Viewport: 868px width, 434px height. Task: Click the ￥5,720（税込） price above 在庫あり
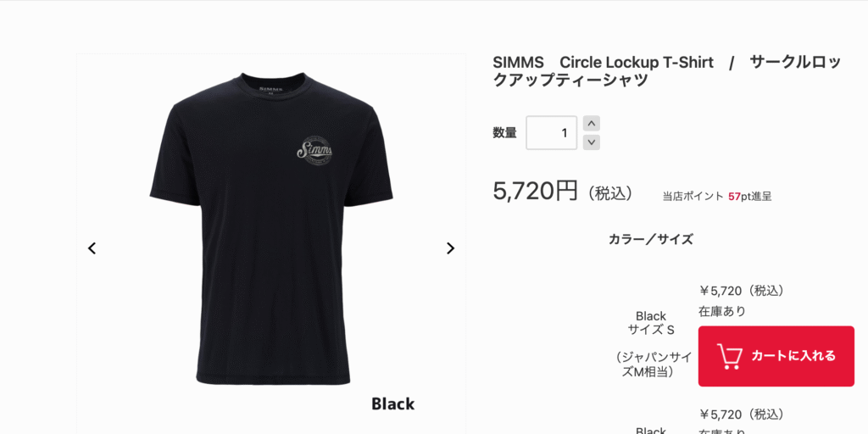pos(742,291)
